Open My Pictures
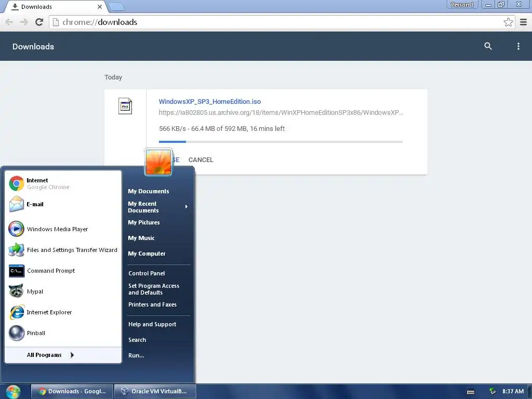 tap(144, 222)
